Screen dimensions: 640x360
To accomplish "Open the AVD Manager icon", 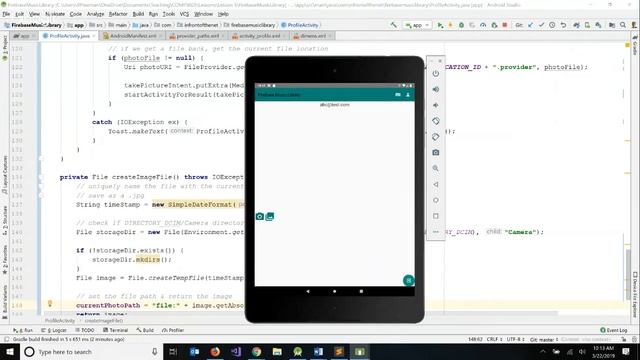I will [x=587, y=25].
